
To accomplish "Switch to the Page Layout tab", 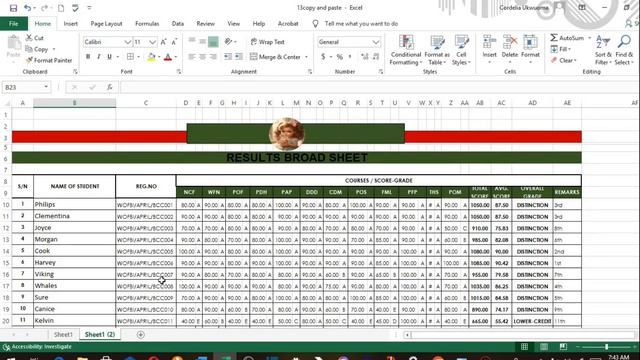I will tap(106, 24).
